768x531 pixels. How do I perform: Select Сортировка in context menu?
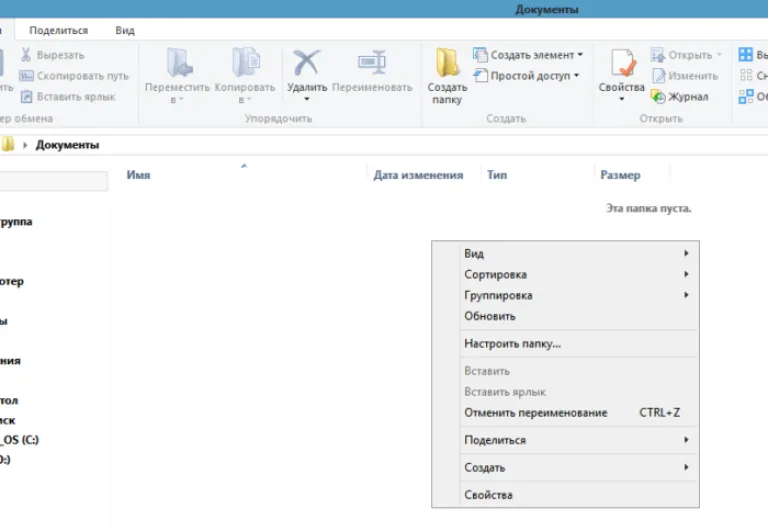(565, 274)
